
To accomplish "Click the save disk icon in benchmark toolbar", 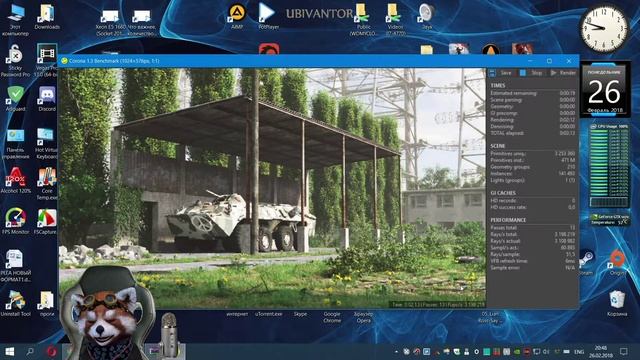I will (492, 73).
